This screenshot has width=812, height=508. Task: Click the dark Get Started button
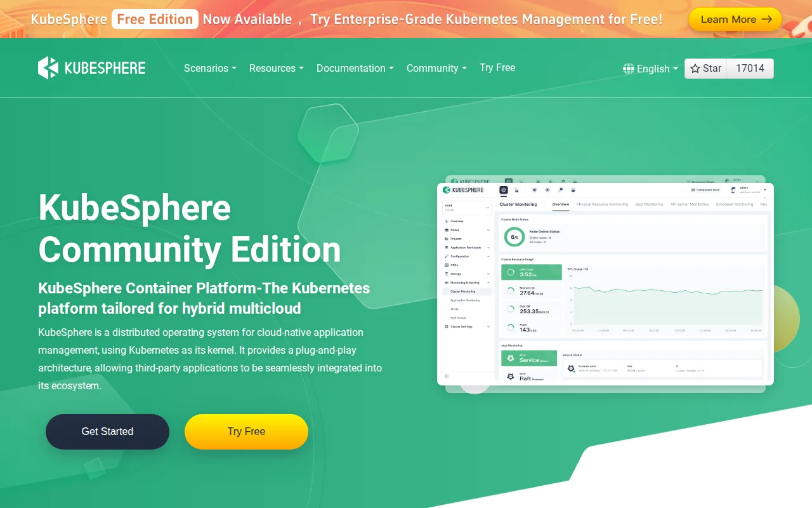coord(107,432)
